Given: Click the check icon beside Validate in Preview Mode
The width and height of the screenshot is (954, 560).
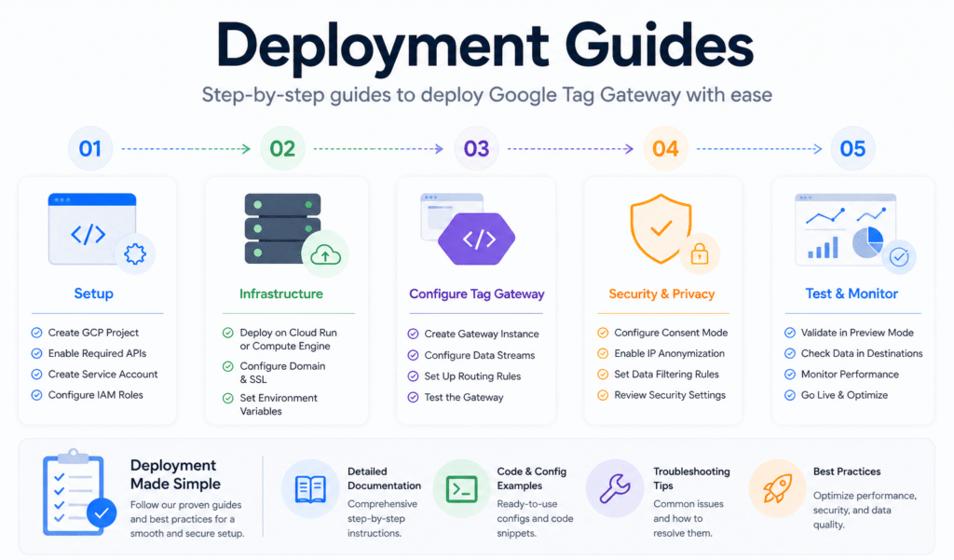Looking at the screenshot, I should point(790,333).
